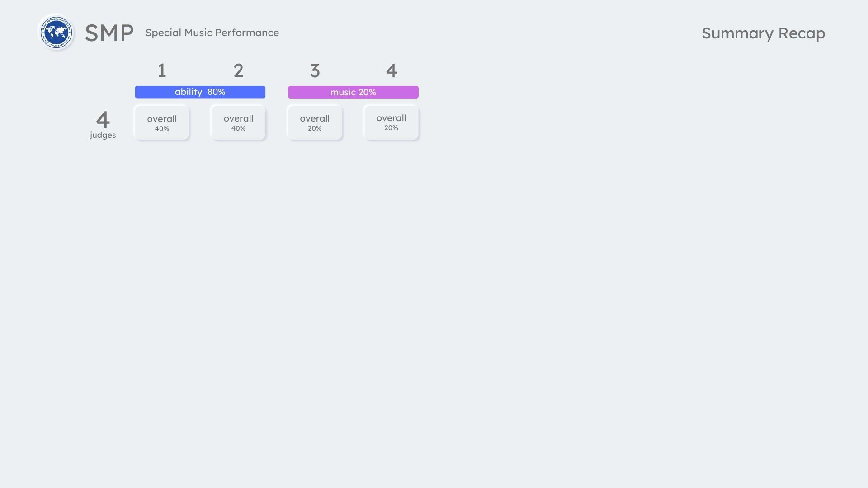Select column number 1 header
Screen dimensions: 868x488
coord(162,70)
